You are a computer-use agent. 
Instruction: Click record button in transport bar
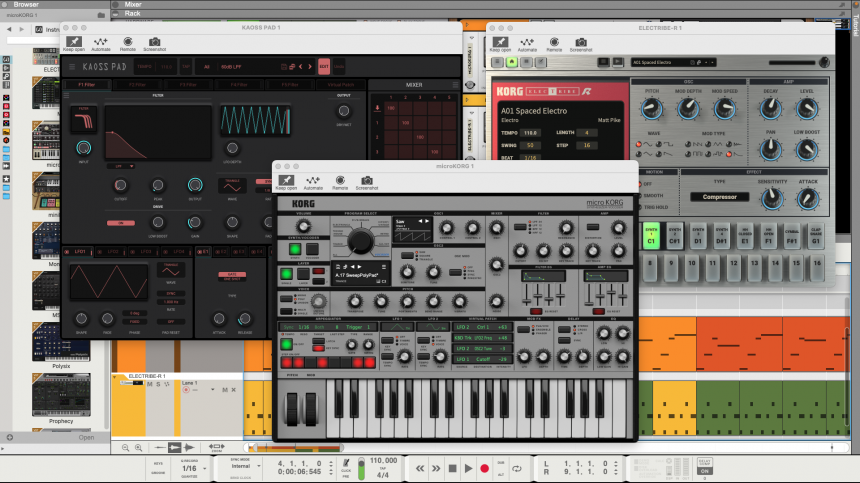click(x=484, y=469)
